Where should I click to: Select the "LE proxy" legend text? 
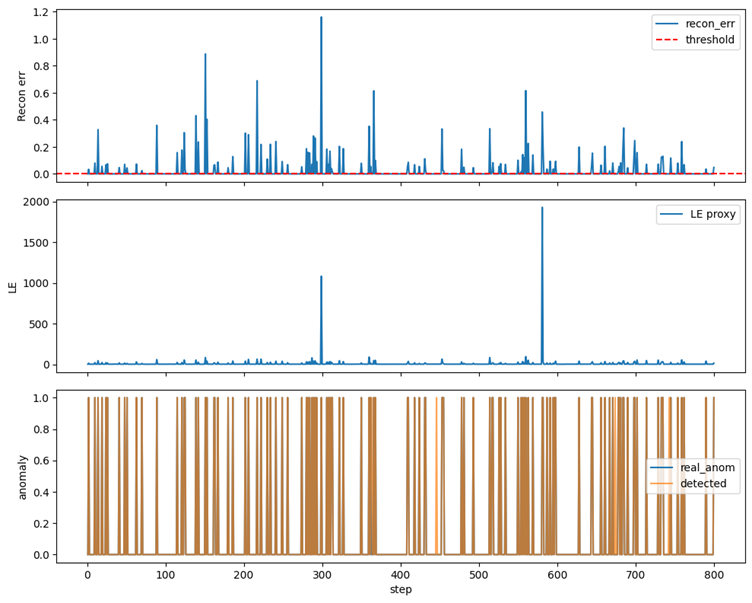click(x=711, y=215)
